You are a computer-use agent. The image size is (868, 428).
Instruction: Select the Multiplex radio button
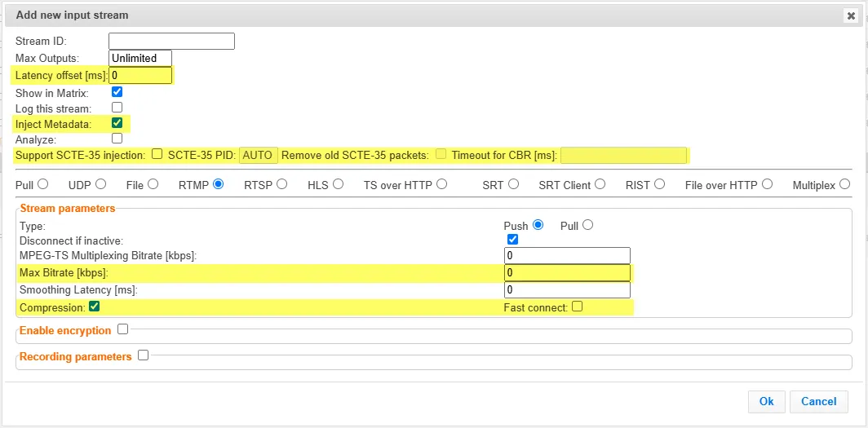tap(844, 184)
